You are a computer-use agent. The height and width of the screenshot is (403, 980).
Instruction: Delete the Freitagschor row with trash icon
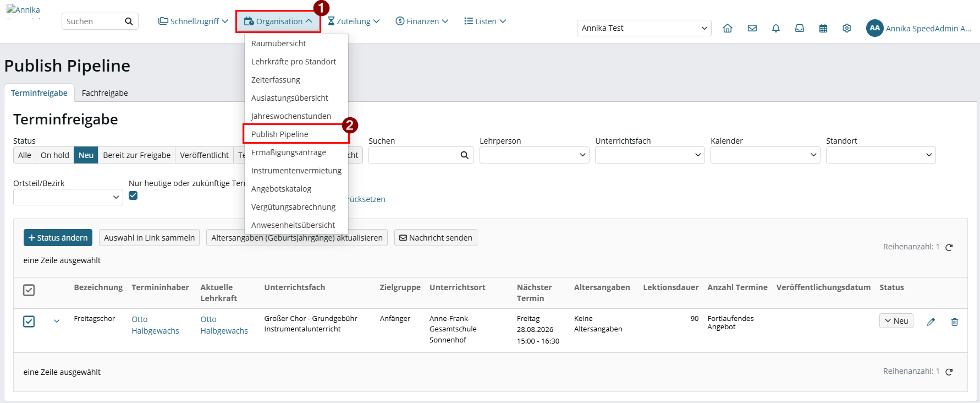955,322
